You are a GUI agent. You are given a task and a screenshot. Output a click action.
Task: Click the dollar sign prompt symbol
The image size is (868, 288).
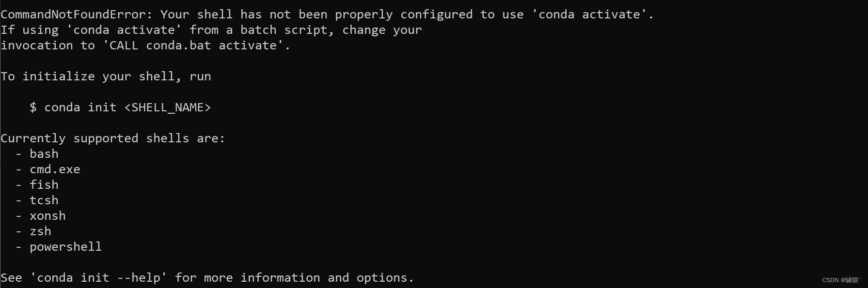pyautogui.click(x=33, y=107)
